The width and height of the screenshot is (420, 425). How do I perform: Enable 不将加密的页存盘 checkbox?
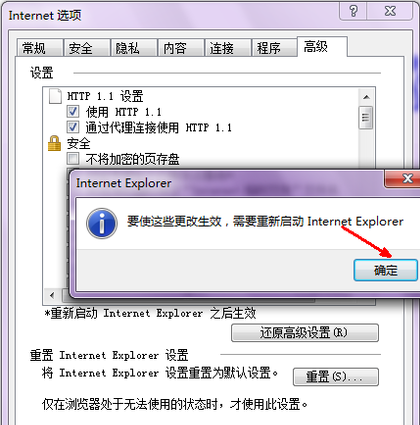coord(73,159)
